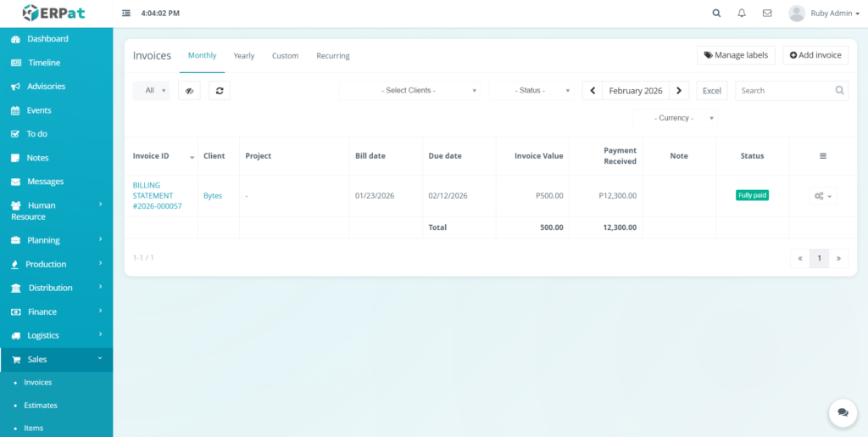Open the table columns toggle icon

point(822,156)
